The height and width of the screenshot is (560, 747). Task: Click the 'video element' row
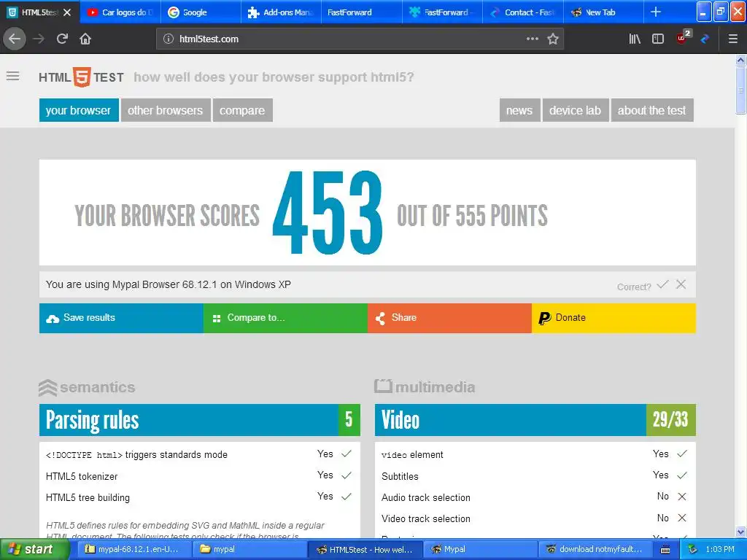coord(535,454)
